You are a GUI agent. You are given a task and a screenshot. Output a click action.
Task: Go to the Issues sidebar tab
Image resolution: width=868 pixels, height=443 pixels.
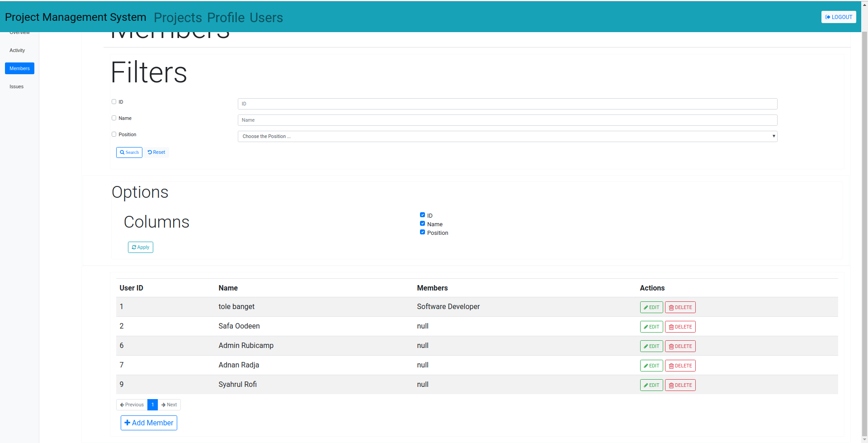click(17, 87)
